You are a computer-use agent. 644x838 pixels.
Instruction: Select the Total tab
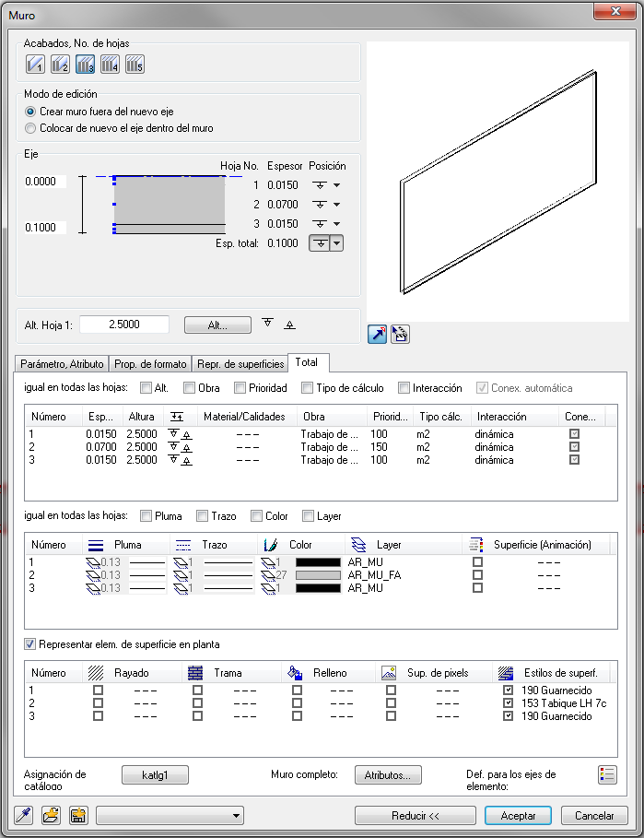pyautogui.click(x=308, y=362)
